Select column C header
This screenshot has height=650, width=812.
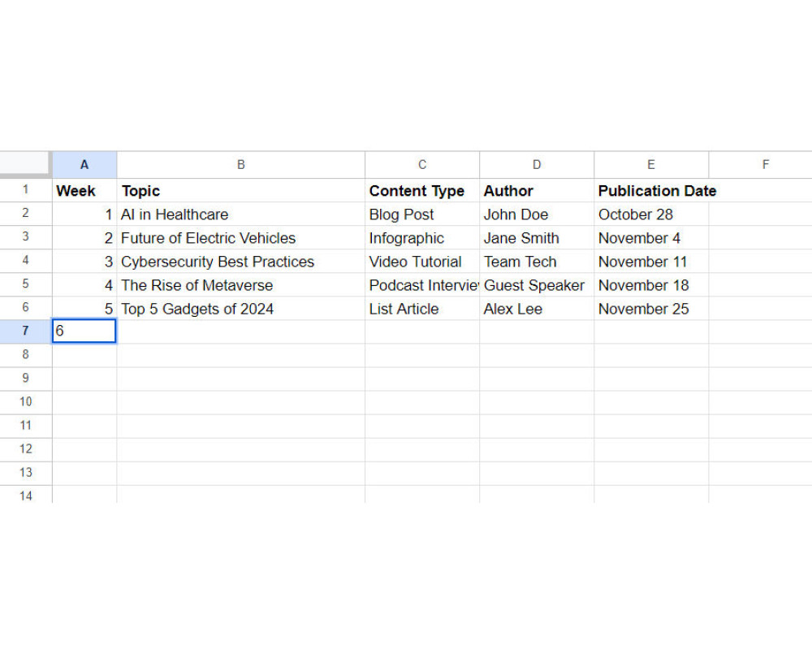tap(422, 165)
